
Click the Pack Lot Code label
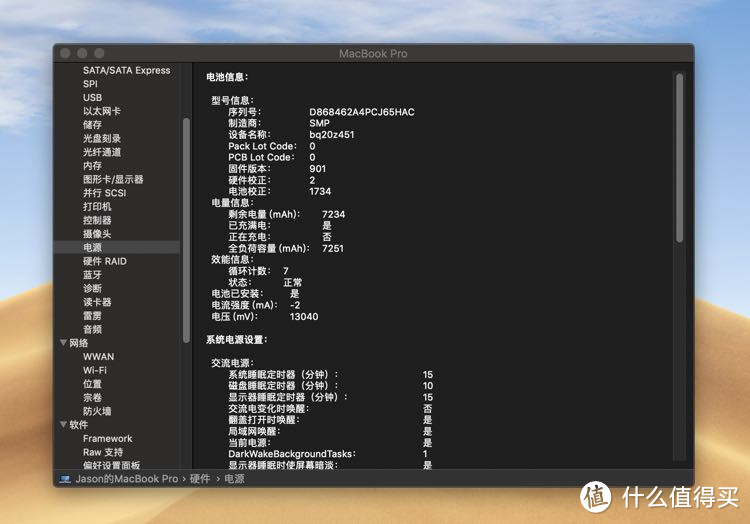[x=262, y=146]
